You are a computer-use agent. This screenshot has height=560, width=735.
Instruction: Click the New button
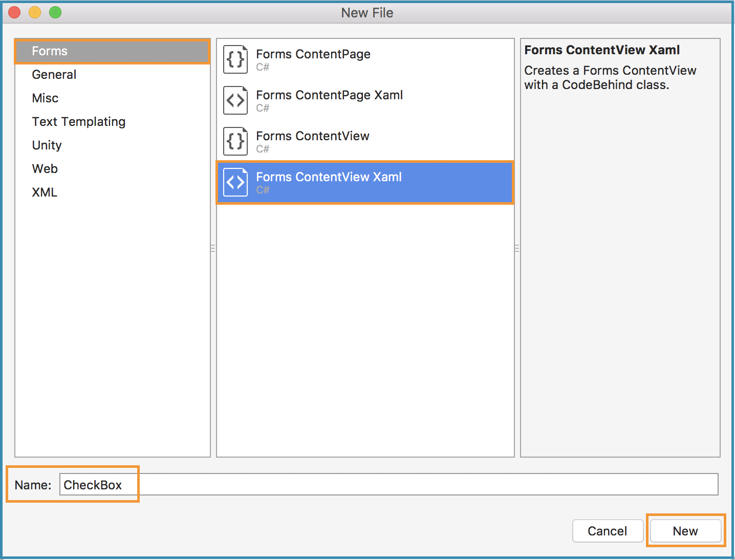coord(685,531)
